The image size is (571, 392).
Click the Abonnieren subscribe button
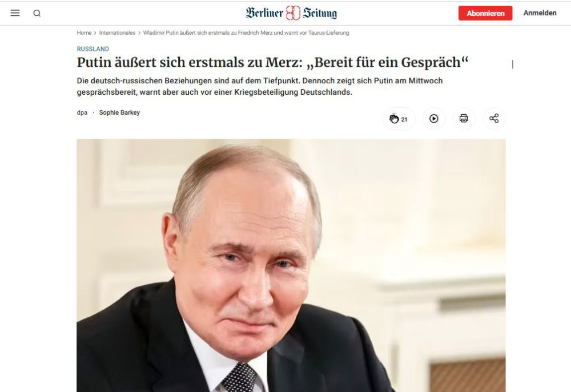[x=485, y=13]
